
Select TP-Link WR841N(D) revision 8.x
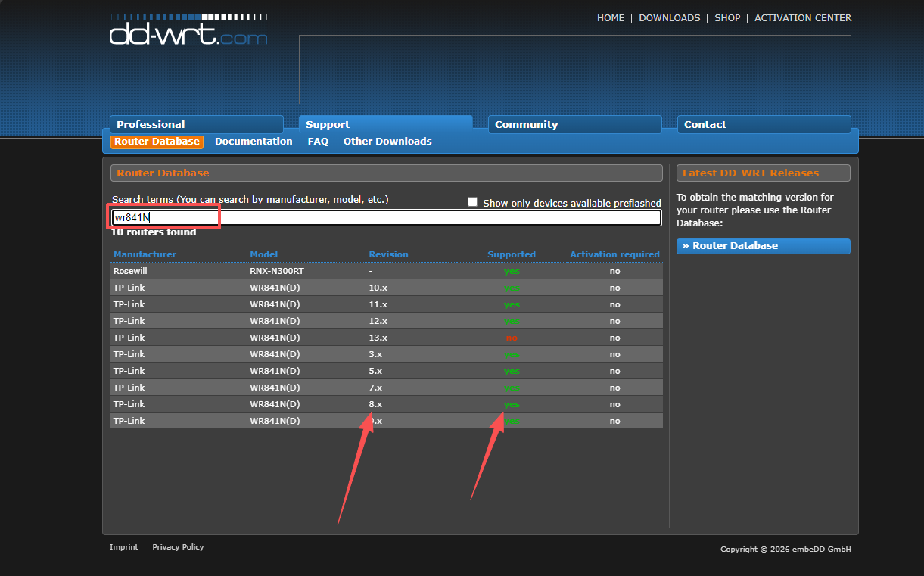pos(387,404)
